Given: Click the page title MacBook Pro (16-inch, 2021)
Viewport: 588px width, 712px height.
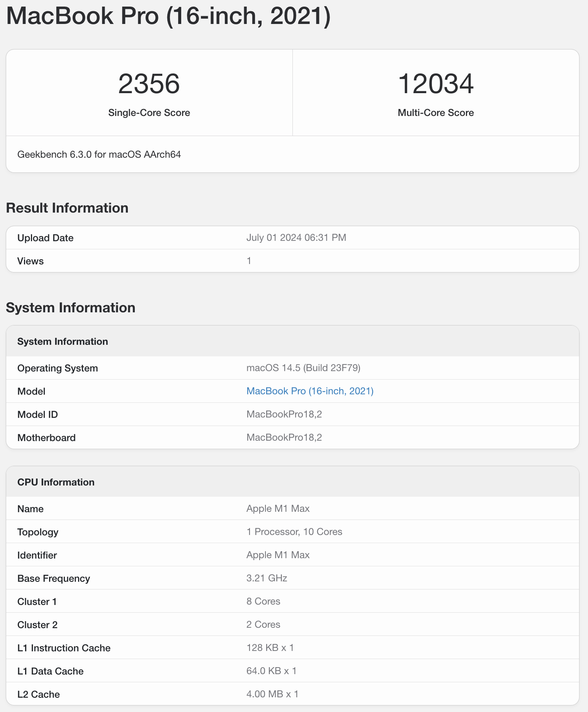Looking at the screenshot, I should tap(168, 16).
